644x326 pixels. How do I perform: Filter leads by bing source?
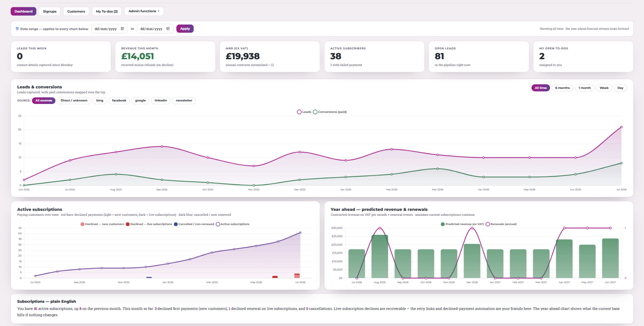click(x=100, y=101)
